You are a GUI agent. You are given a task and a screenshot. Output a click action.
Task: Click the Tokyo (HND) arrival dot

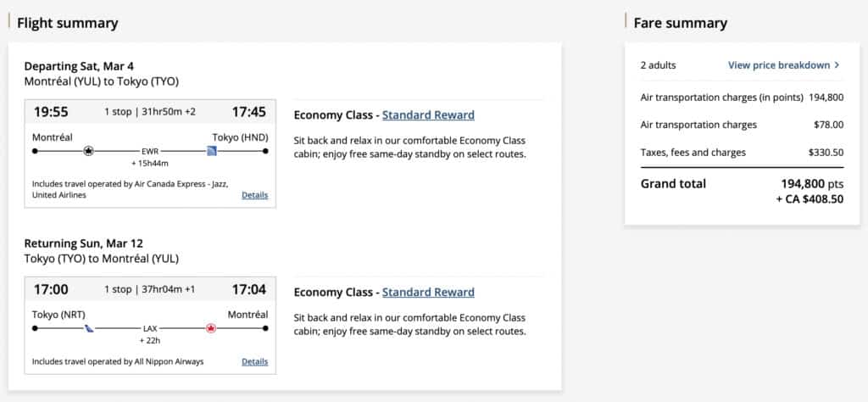(265, 151)
